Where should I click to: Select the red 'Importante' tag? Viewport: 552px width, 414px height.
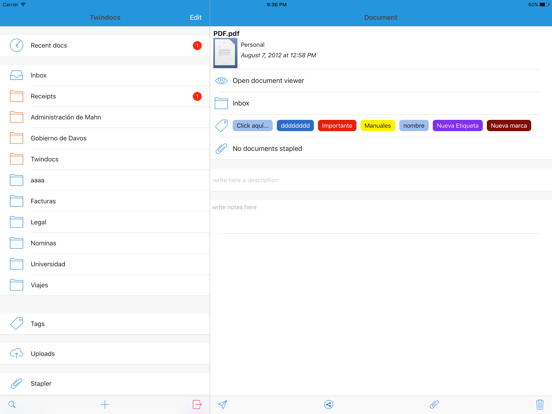[337, 126]
